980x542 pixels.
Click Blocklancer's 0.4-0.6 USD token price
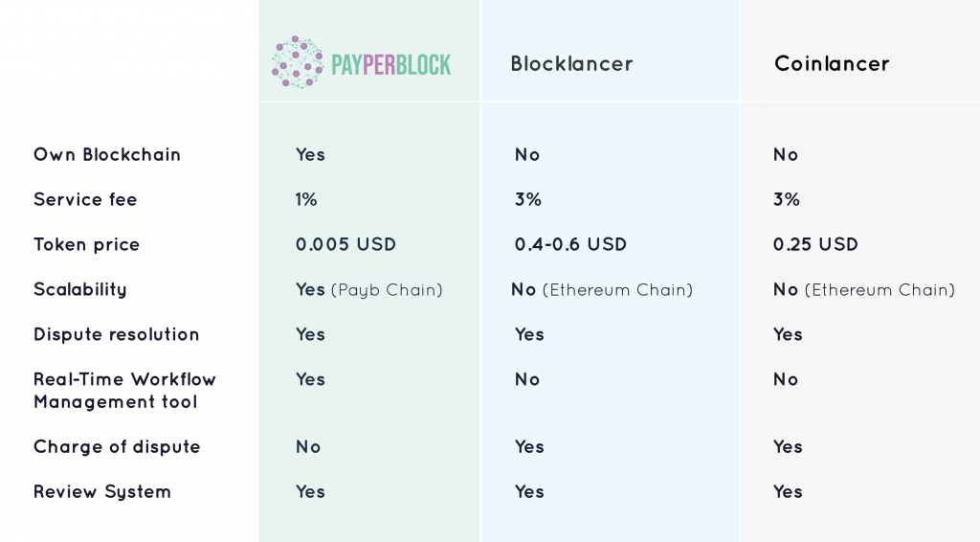[570, 244]
